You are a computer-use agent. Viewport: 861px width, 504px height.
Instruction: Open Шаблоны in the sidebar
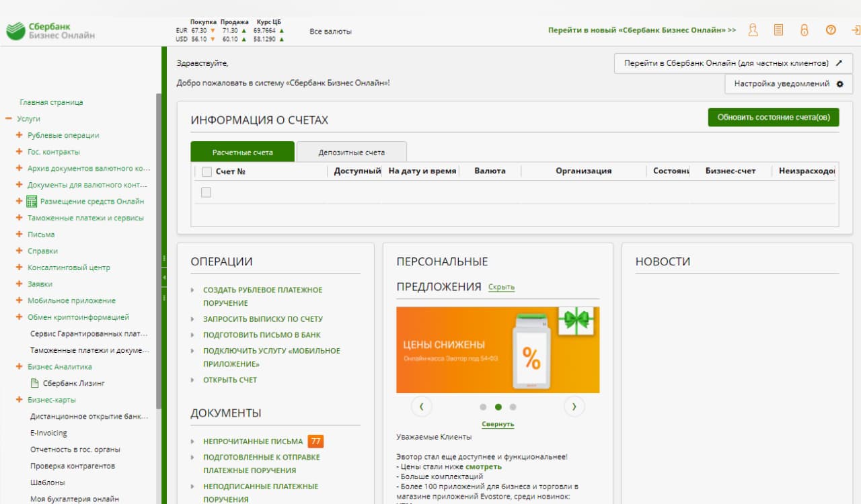[48, 482]
